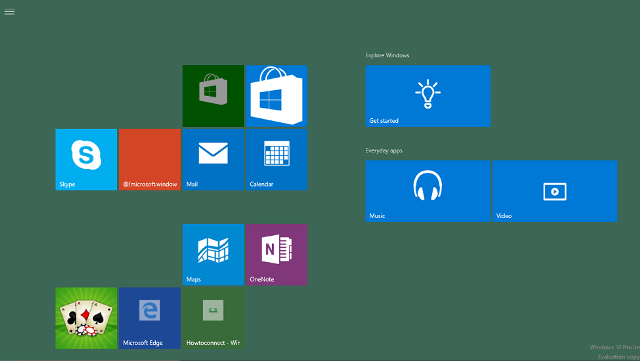640x361 pixels.
Task: Open the Get started tile
Action: click(428, 96)
